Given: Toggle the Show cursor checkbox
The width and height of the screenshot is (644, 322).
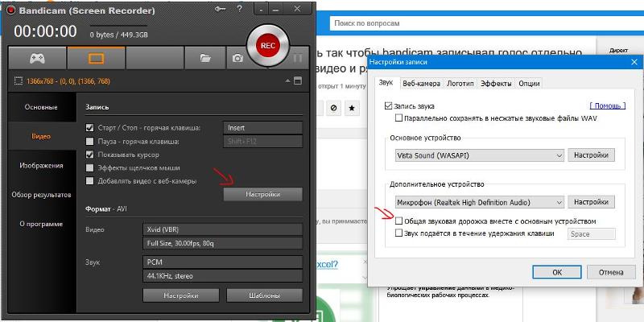Looking at the screenshot, I should [89, 155].
